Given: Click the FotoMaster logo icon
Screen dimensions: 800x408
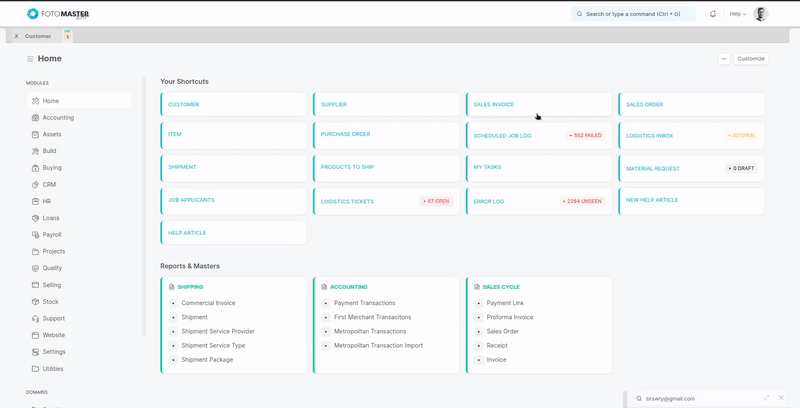Looking at the screenshot, I should pyautogui.click(x=33, y=14).
